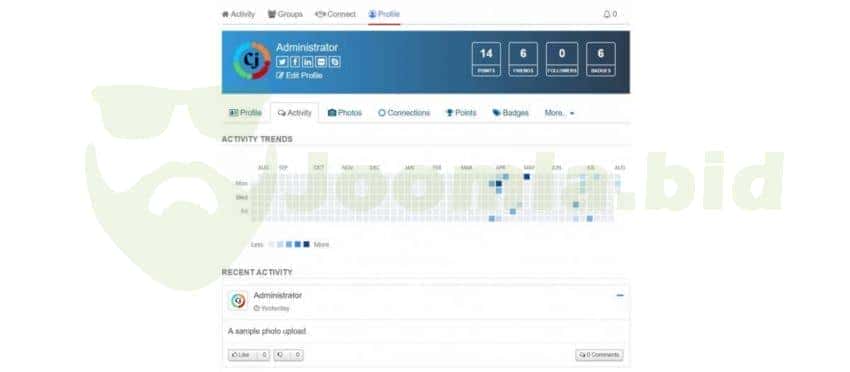Viewport: 850px width, 372px height.
Task: Click the darkest legend swatch next to More
Action: coord(306,245)
